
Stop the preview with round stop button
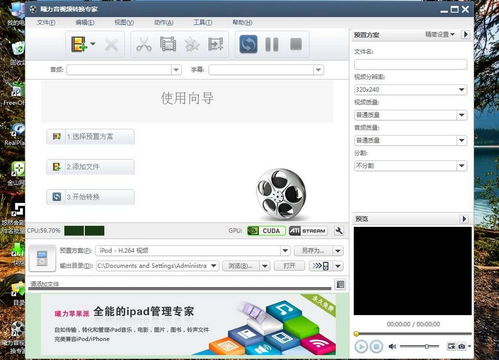point(376,347)
